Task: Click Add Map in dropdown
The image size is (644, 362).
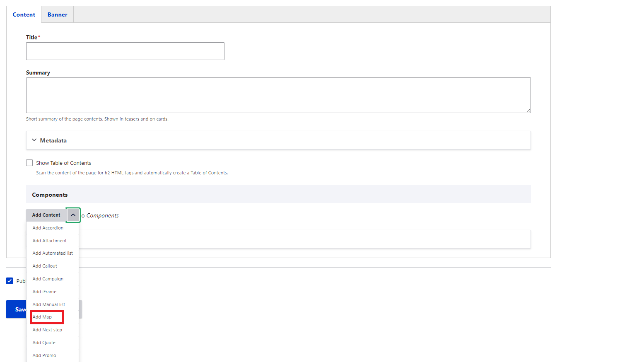Action: click(x=42, y=317)
